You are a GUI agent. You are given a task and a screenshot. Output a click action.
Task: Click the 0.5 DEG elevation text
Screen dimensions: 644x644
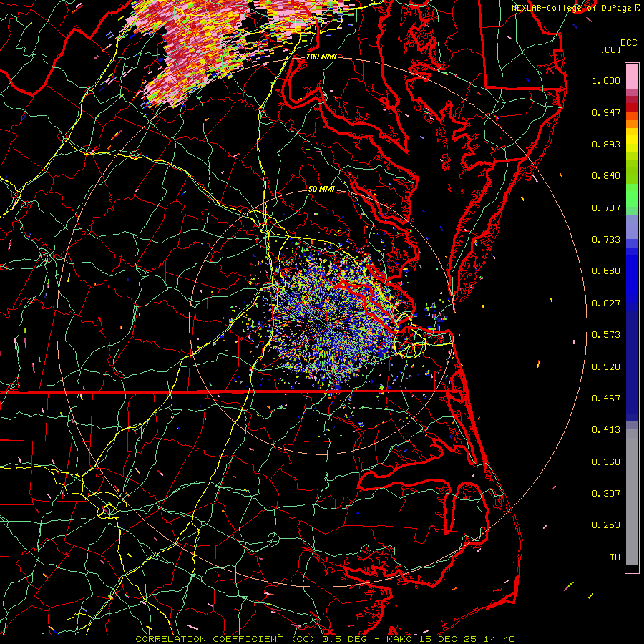(x=344, y=639)
